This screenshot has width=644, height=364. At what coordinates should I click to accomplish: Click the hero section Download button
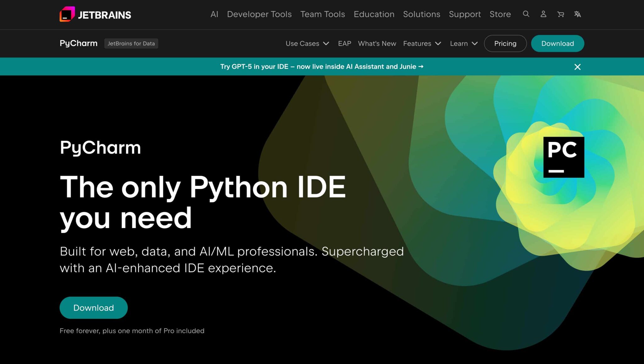tap(93, 307)
